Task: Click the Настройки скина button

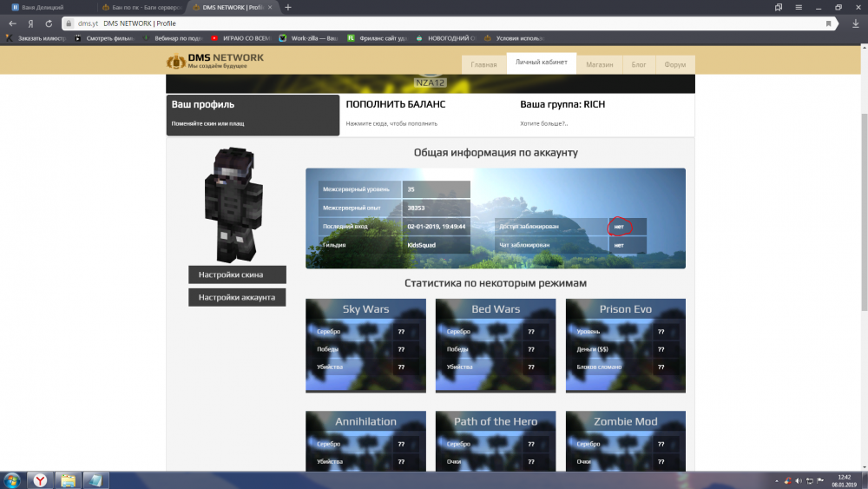Action: point(237,274)
